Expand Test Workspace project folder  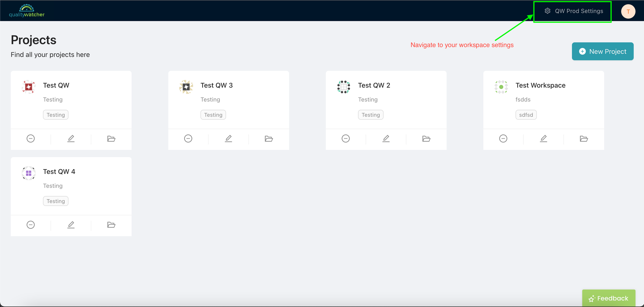(584, 138)
